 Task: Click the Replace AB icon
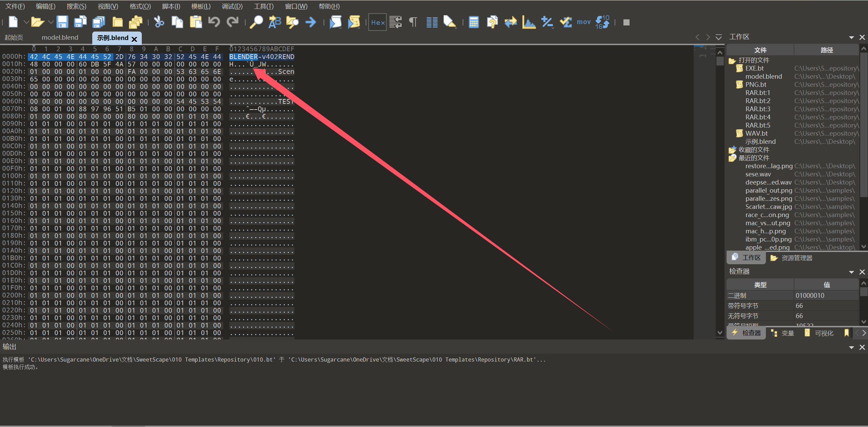pyautogui.click(x=275, y=22)
